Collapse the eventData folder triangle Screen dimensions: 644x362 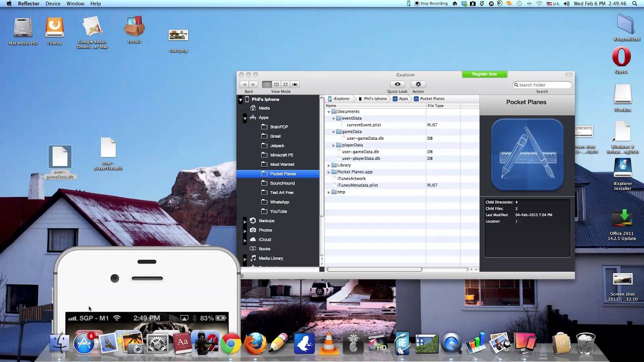[x=333, y=118]
